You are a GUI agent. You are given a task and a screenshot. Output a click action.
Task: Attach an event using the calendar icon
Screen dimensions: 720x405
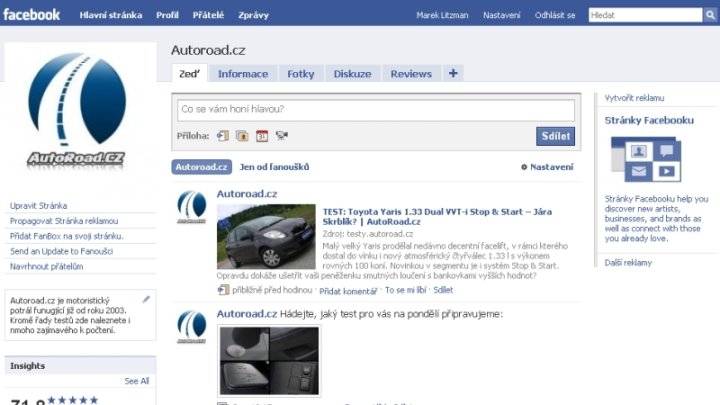point(262,136)
